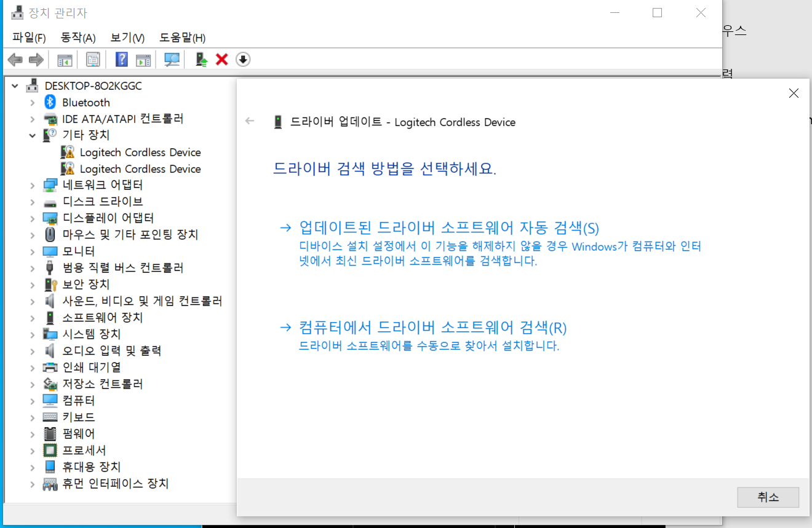The height and width of the screenshot is (528, 812).
Task: Click the 보안 장치 key icon
Action: (50, 285)
